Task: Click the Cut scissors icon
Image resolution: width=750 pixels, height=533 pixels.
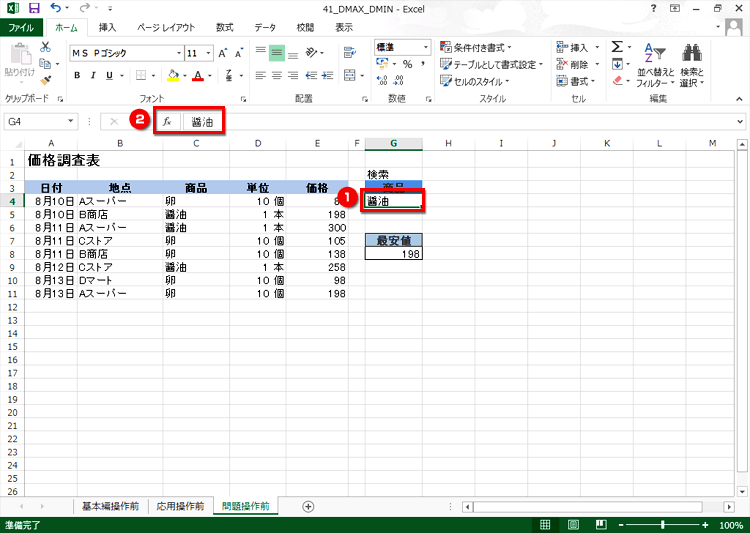Action: (45, 47)
